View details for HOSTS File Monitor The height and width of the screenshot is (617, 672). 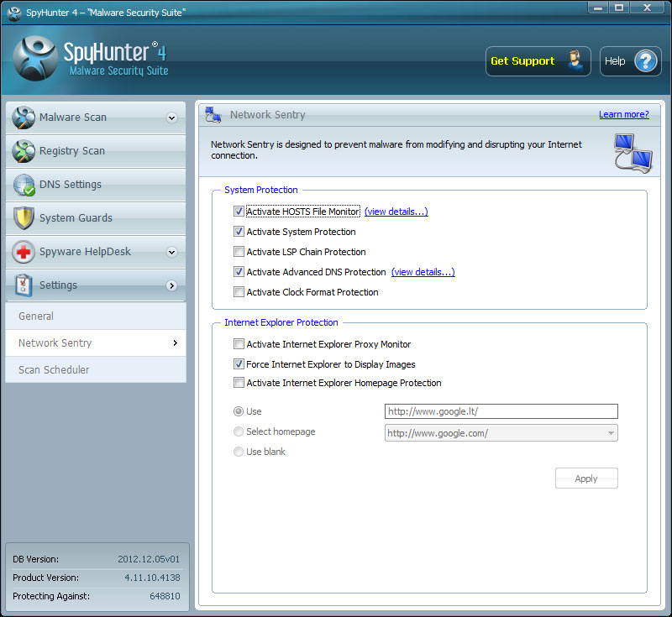pos(396,212)
